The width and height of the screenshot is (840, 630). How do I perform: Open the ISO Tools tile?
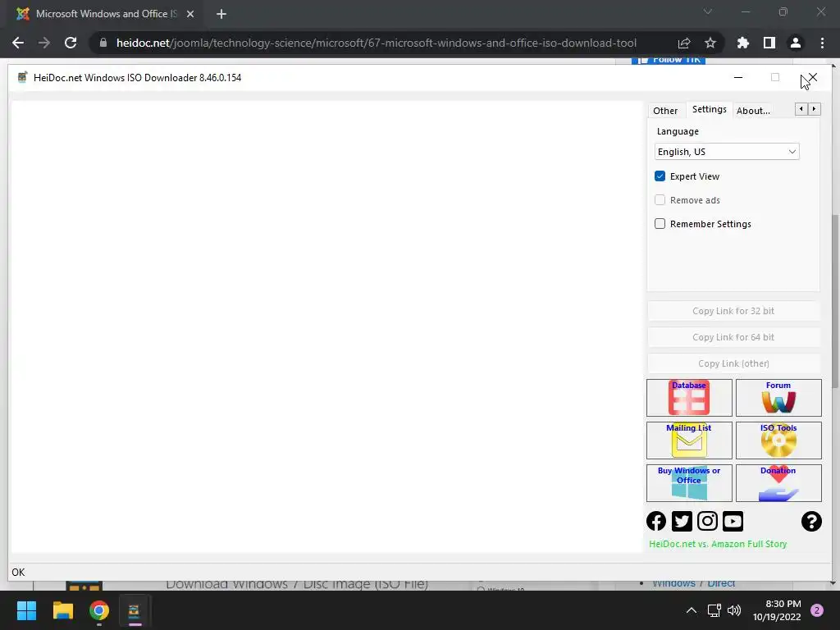[x=778, y=441]
